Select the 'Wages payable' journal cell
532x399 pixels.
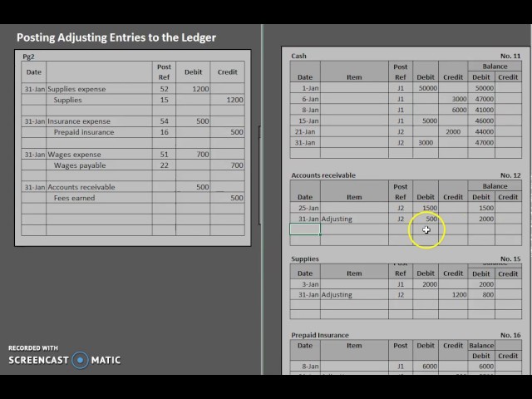[x=99, y=165]
